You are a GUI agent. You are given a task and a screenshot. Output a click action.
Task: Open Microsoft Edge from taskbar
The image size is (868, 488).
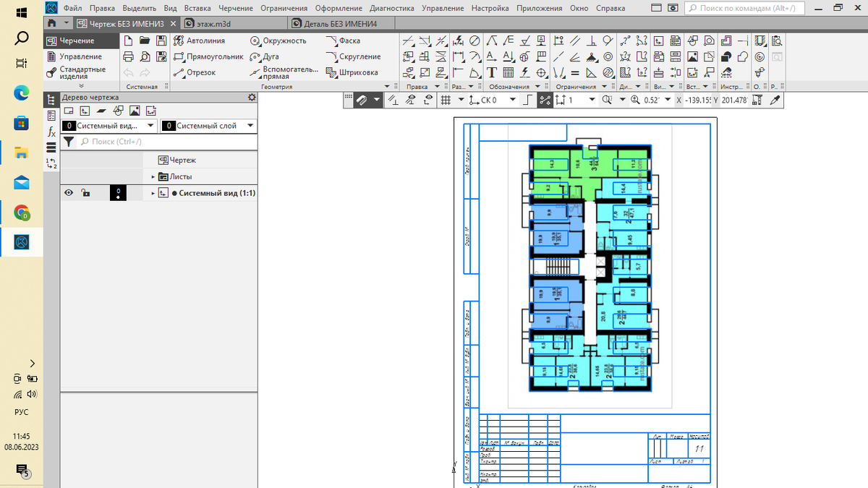coord(22,93)
